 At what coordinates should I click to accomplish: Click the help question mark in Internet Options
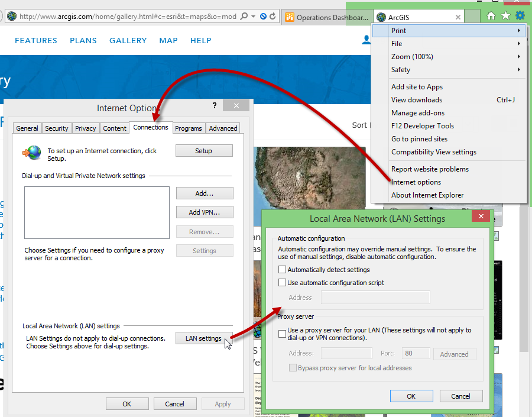tap(215, 105)
